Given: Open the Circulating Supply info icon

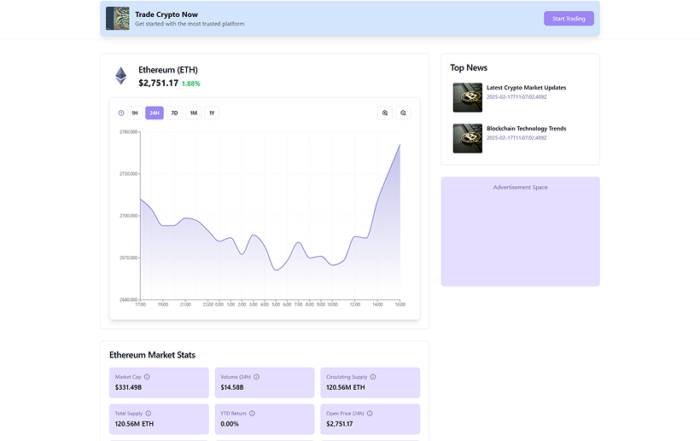Looking at the screenshot, I should (373, 377).
